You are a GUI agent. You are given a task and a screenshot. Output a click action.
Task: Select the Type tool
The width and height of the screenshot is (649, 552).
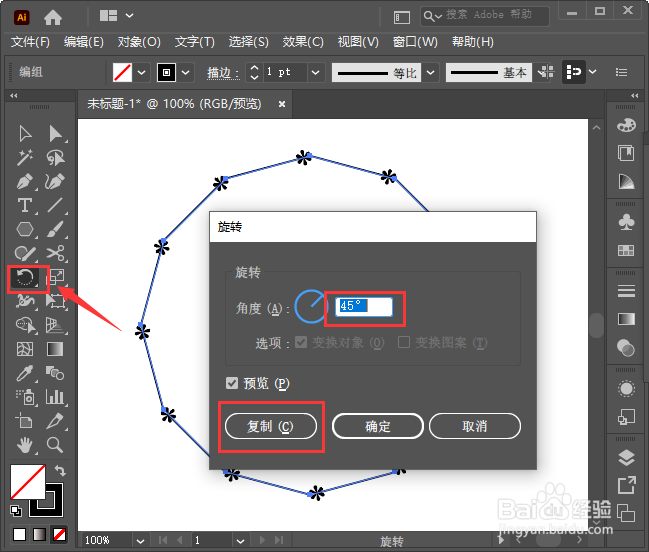pyautogui.click(x=25, y=205)
